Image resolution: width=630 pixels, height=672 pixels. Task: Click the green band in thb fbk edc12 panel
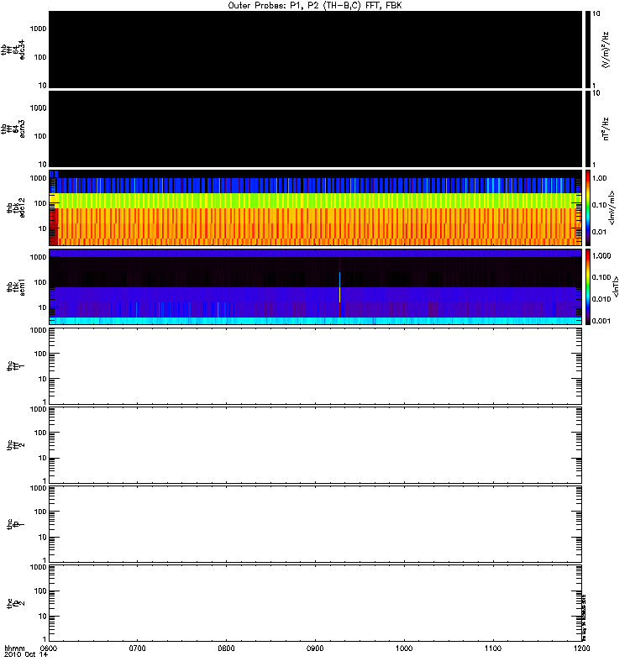(316, 201)
